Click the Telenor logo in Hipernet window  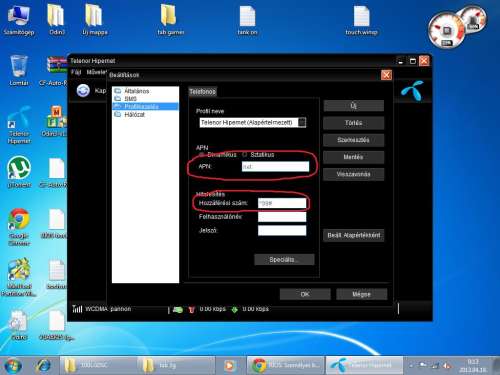413,90
